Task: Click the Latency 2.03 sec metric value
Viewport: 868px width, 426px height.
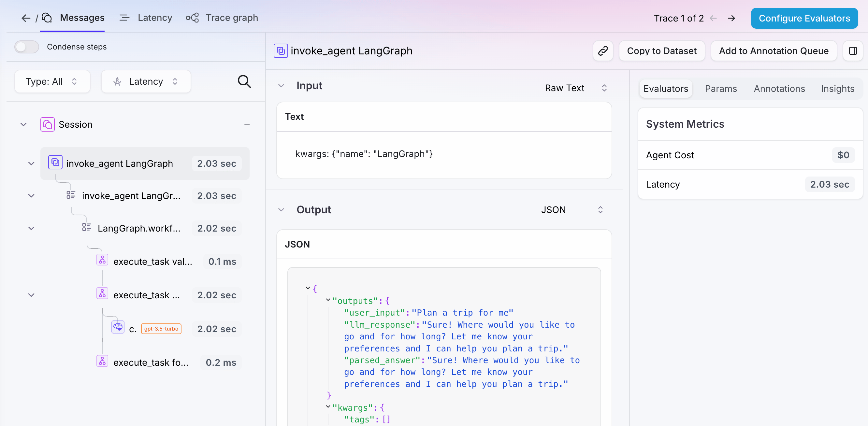Action: [830, 185]
